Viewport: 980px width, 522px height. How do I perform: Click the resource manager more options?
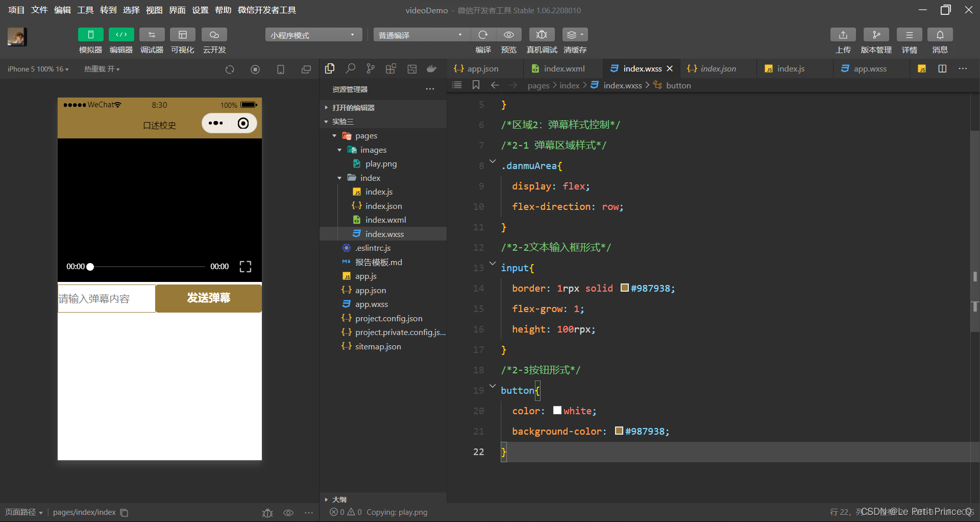(430, 89)
